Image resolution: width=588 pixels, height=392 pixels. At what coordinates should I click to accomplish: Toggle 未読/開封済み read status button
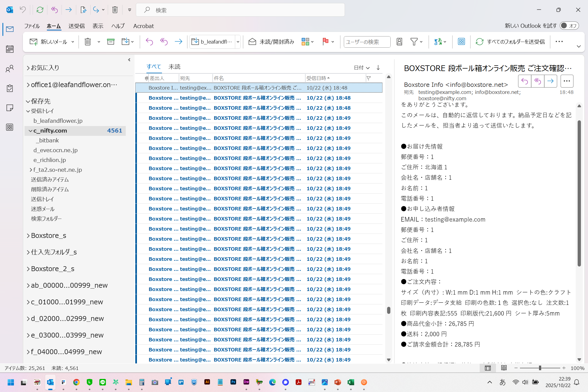click(271, 42)
